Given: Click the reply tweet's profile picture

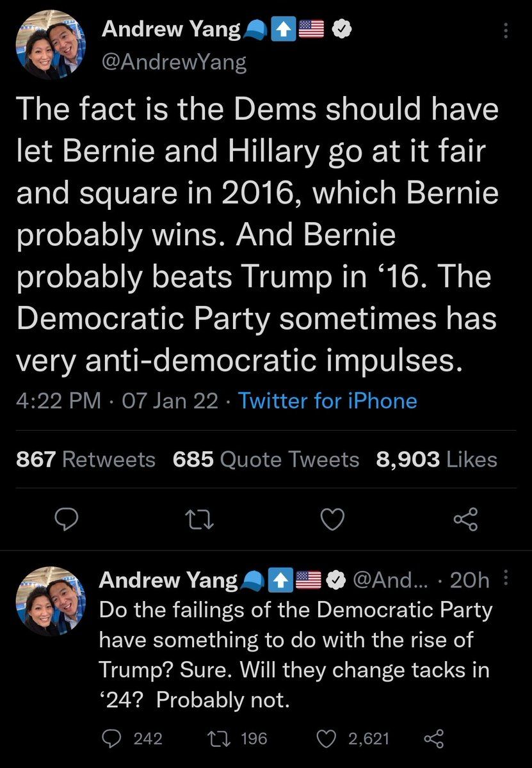Looking at the screenshot, I should (x=50, y=600).
